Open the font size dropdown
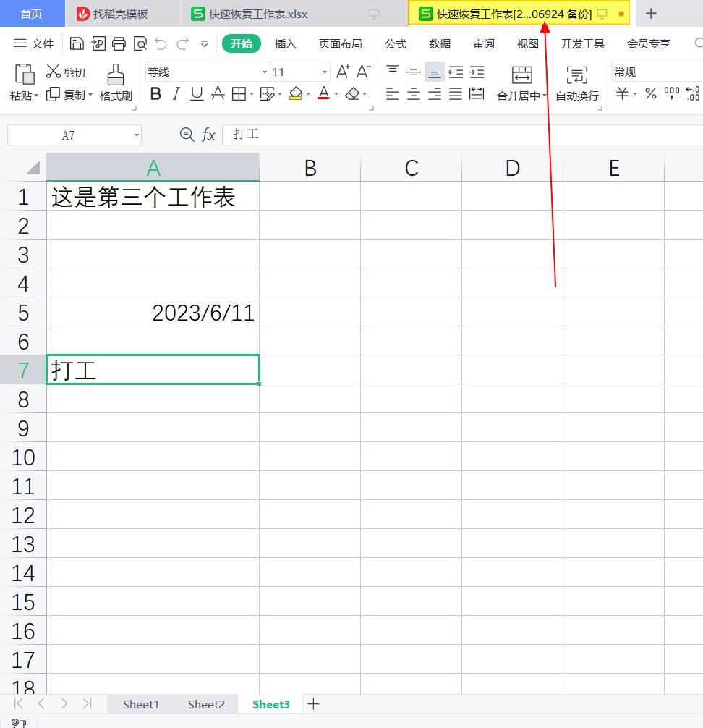The width and height of the screenshot is (703, 728). coord(324,72)
